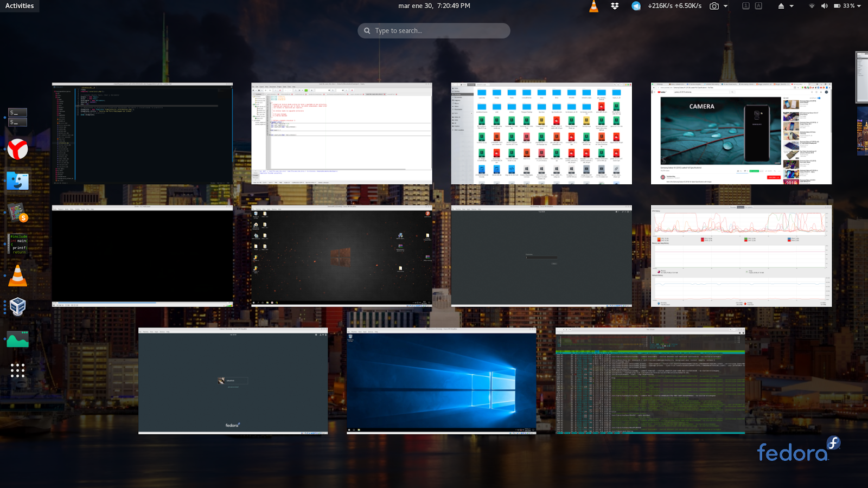
Task: Open the System Monitor dash icon
Action: (18, 339)
